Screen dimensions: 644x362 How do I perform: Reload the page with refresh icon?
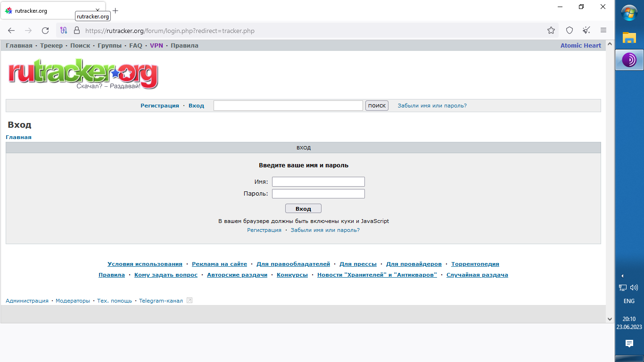45,31
